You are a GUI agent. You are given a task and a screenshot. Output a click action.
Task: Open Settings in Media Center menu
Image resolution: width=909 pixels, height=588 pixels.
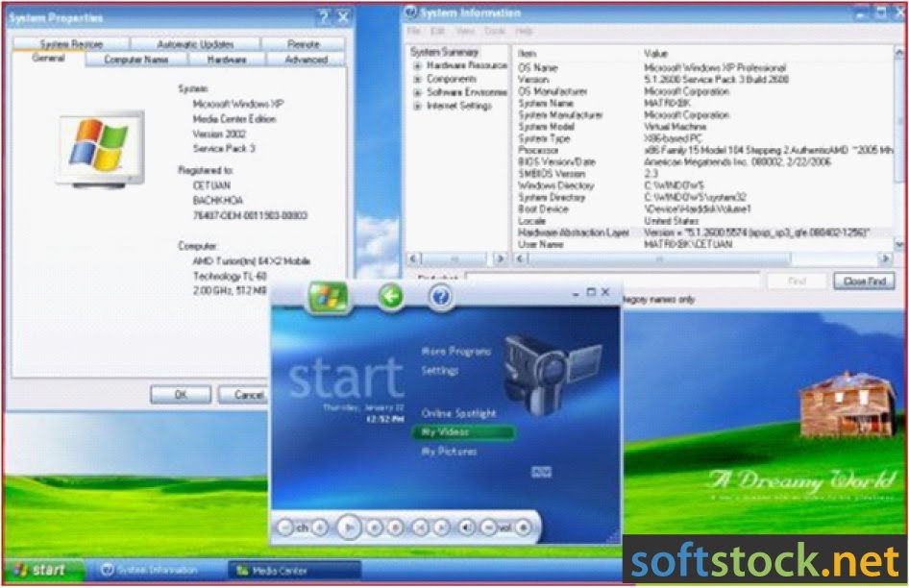pos(439,371)
